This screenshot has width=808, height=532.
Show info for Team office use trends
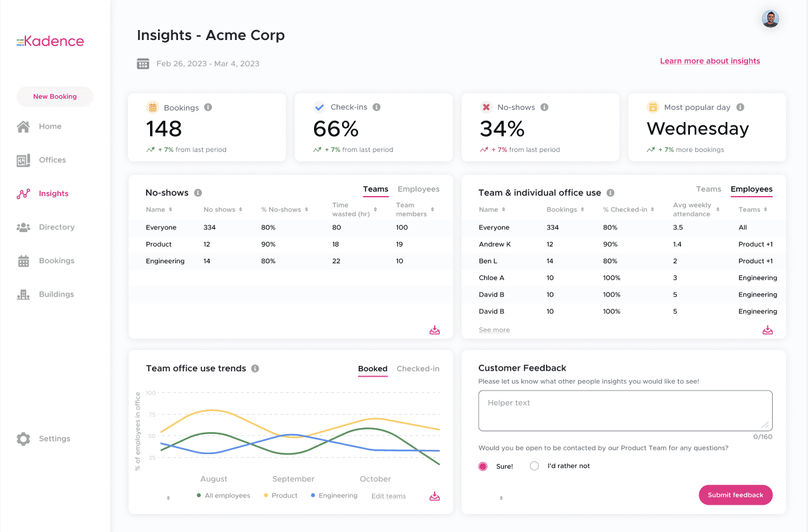(255, 369)
